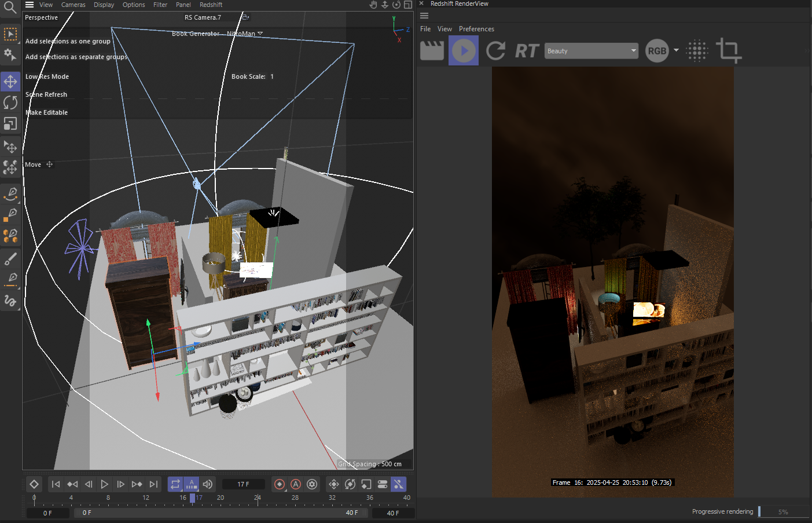
Task: Expand RGB channel dropdown arrow
Action: (x=676, y=50)
